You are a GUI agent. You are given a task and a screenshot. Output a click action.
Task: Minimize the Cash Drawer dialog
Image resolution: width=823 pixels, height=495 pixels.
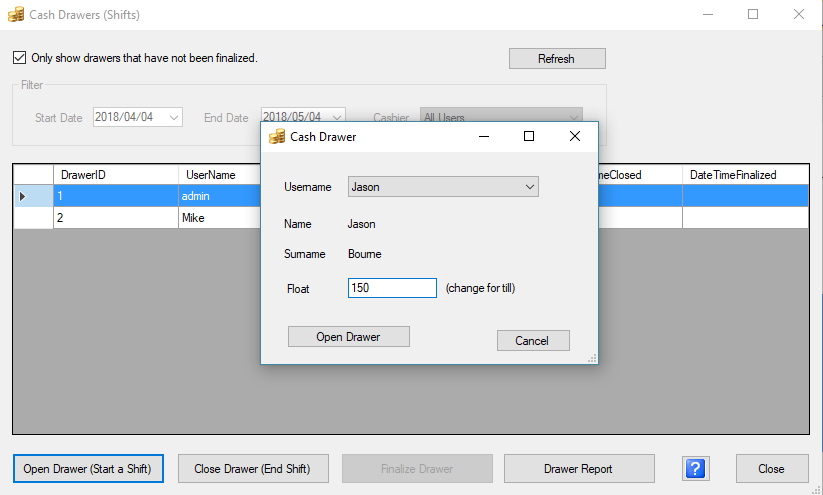pyautogui.click(x=483, y=136)
